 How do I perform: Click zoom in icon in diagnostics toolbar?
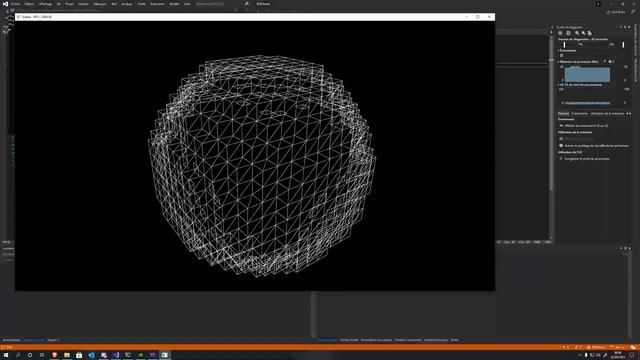[x=577, y=33]
